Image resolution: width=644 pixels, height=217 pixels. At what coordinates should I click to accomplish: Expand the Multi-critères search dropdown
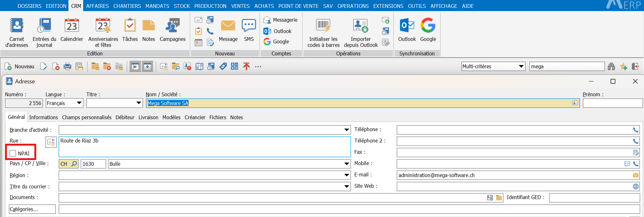[x=521, y=66]
